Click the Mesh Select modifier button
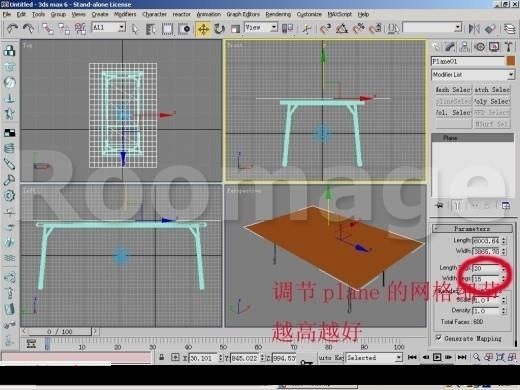This screenshot has height=390, width=520. [454, 90]
